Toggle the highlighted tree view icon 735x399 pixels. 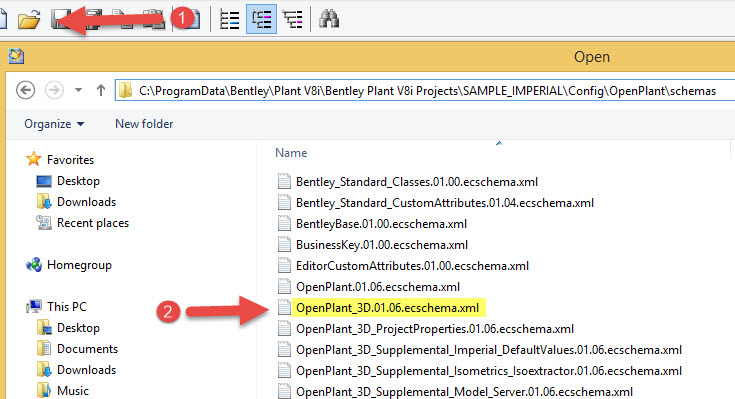[x=261, y=19]
